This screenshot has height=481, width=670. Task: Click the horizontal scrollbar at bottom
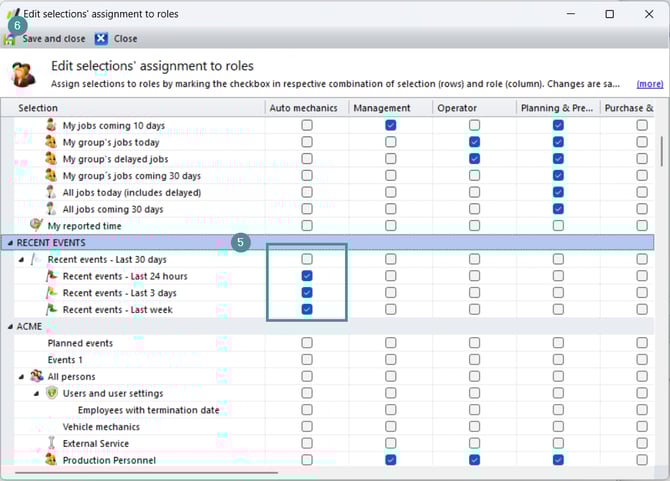point(147,472)
